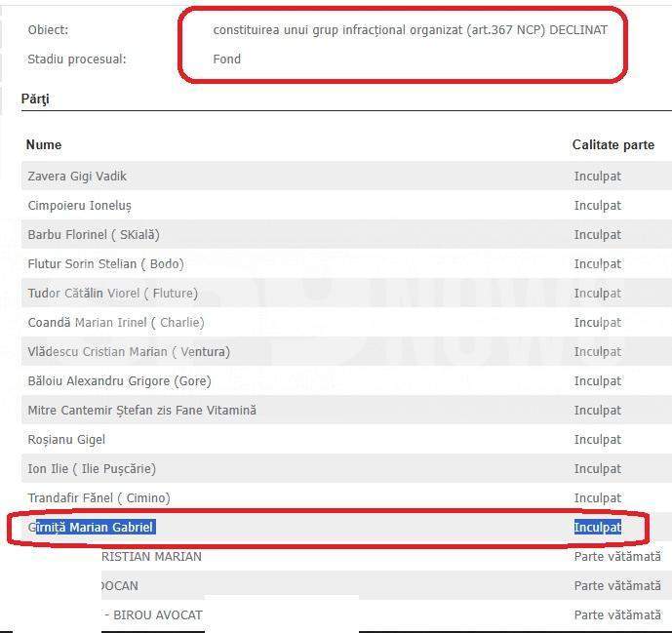Click Băloiu Alexandru Grigore (Gore)

119,381
